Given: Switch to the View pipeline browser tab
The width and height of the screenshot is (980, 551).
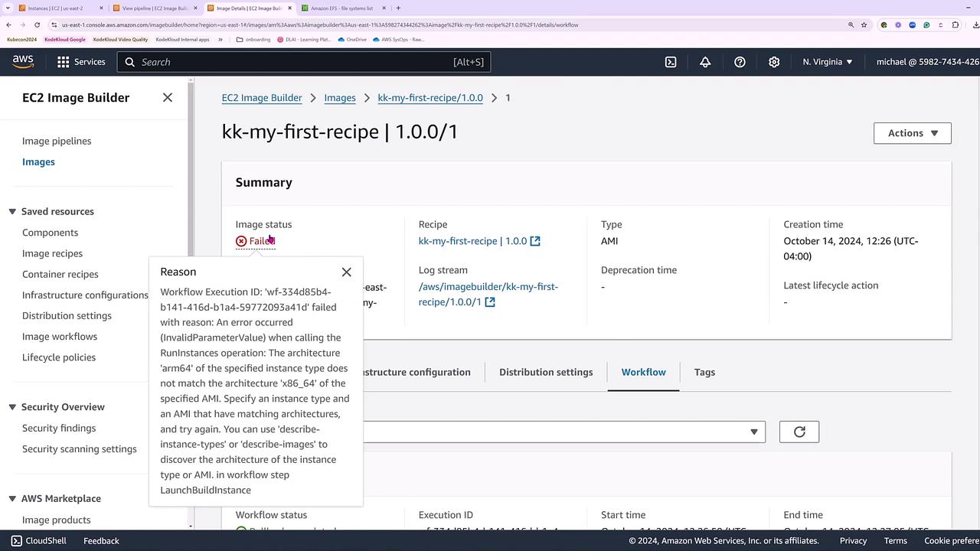Looking at the screenshot, I should [155, 8].
